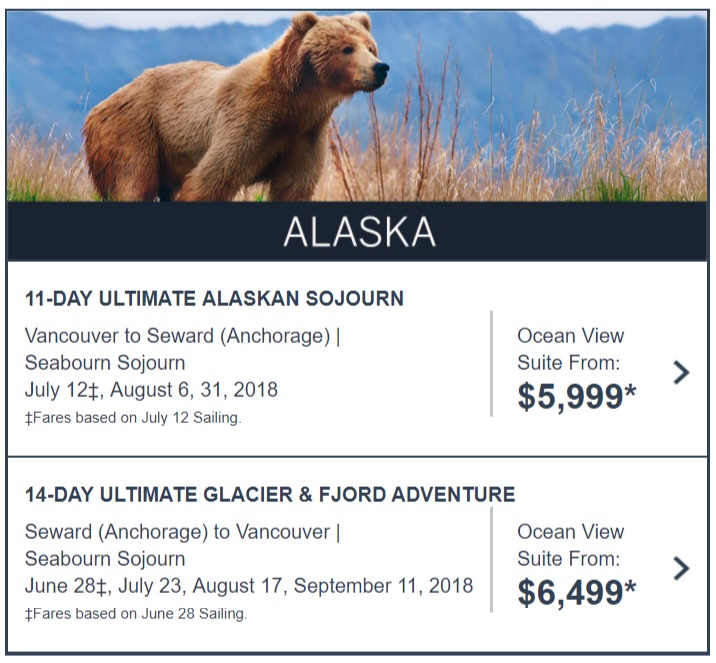View Fares based on June 28 Sailing note
This screenshot has width=716, height=663.
click(136, 614)
